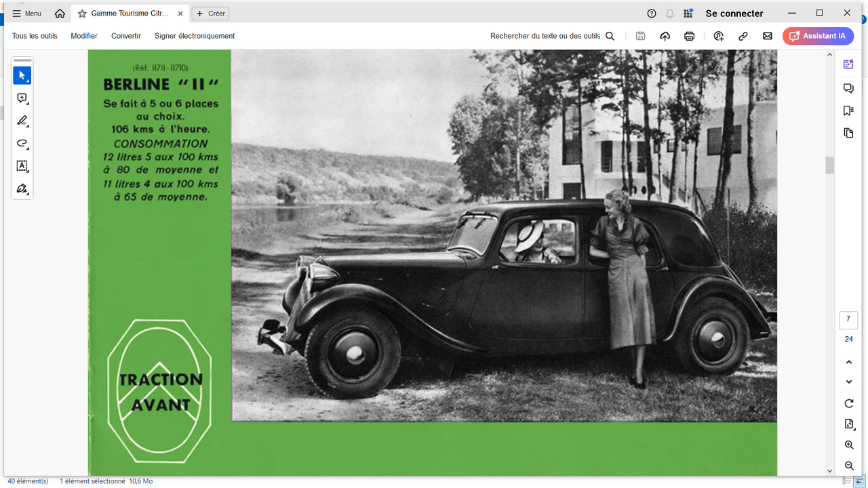The height and width of the screenshot is (488, 868).
Task: Rotate the page view
Action: point(849,403)
